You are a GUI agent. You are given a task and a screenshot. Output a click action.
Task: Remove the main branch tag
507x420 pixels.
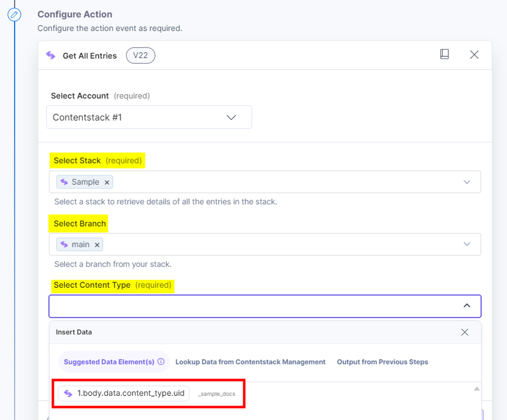pyautogui.click(x=97, y=245)
